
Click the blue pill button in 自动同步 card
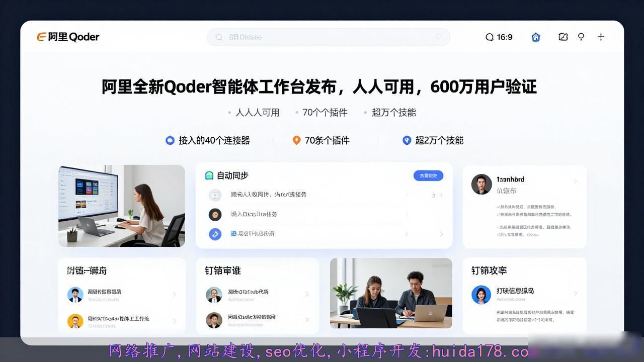click(428, 175)
